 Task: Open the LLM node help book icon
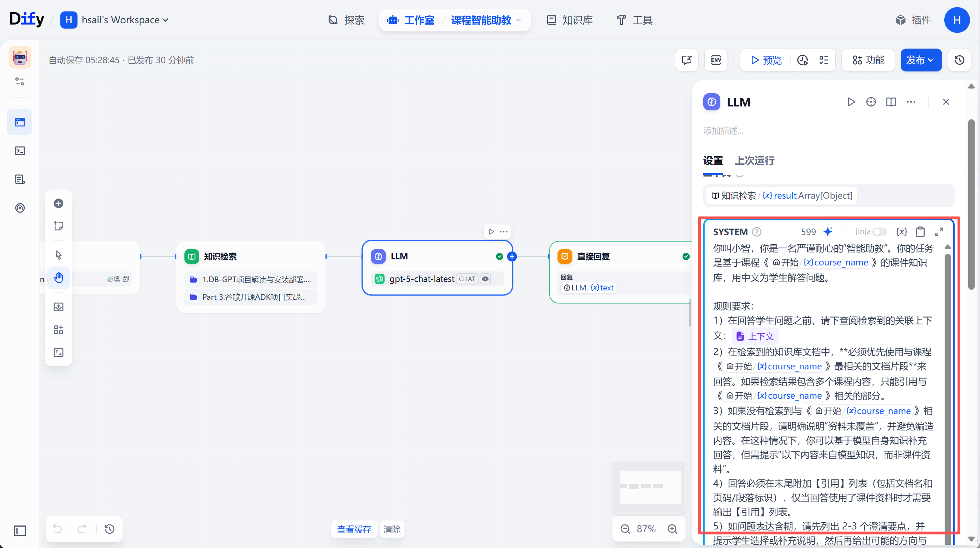891,101
